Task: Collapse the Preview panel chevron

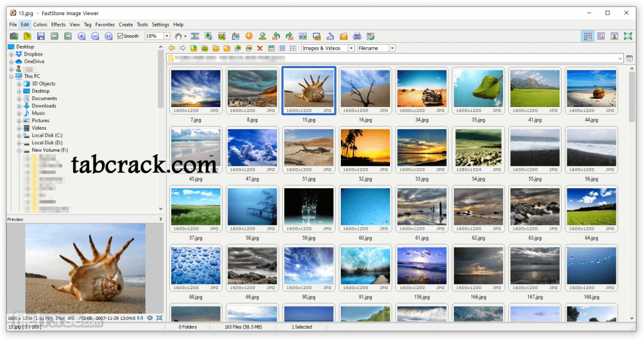Action: 160,219
